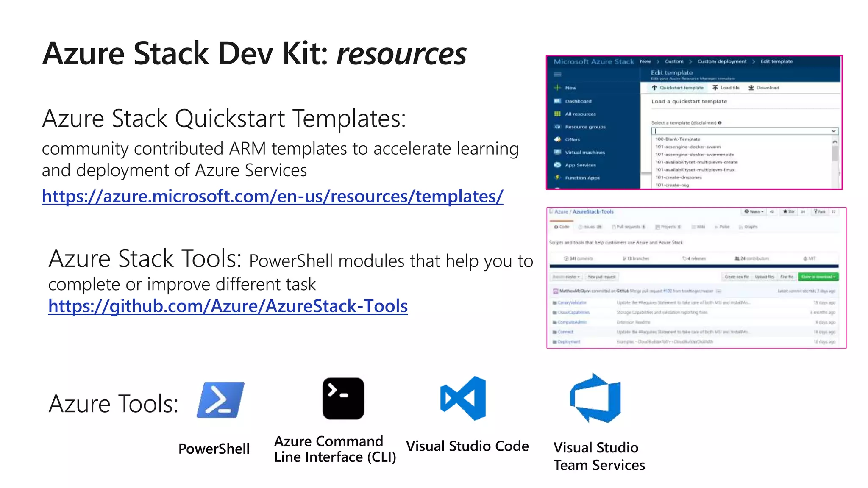Select 101-acsengine-docker-swarm template
Viewport: 868px width, 488px height.
[688, 147]
